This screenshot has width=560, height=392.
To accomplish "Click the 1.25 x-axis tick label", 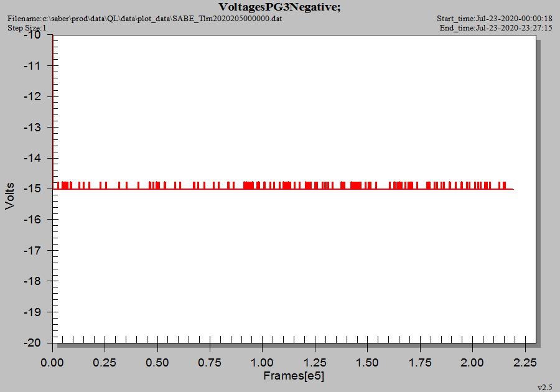I will pyautogui.click(x=315, y=363).
